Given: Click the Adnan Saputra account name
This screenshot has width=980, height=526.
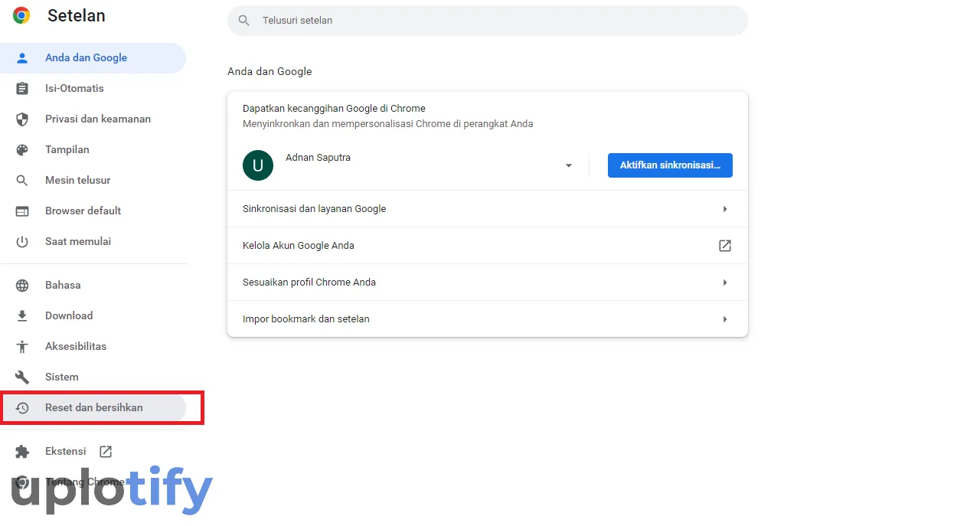Looking at the screenshot, I should point(318,158).
